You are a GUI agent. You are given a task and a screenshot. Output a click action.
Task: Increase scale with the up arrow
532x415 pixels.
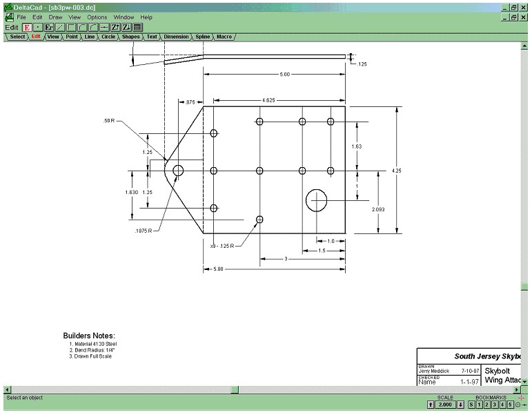point(431,405)
